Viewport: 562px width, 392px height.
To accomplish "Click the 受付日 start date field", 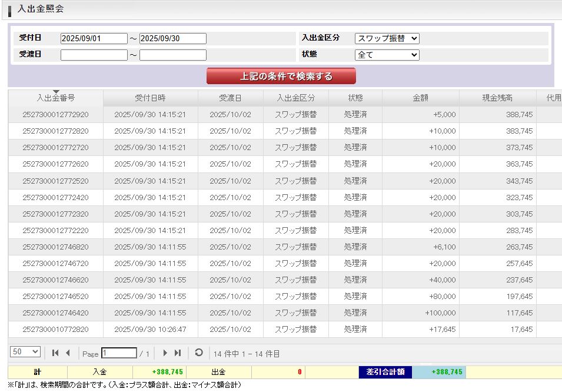I will coord(94,38).
